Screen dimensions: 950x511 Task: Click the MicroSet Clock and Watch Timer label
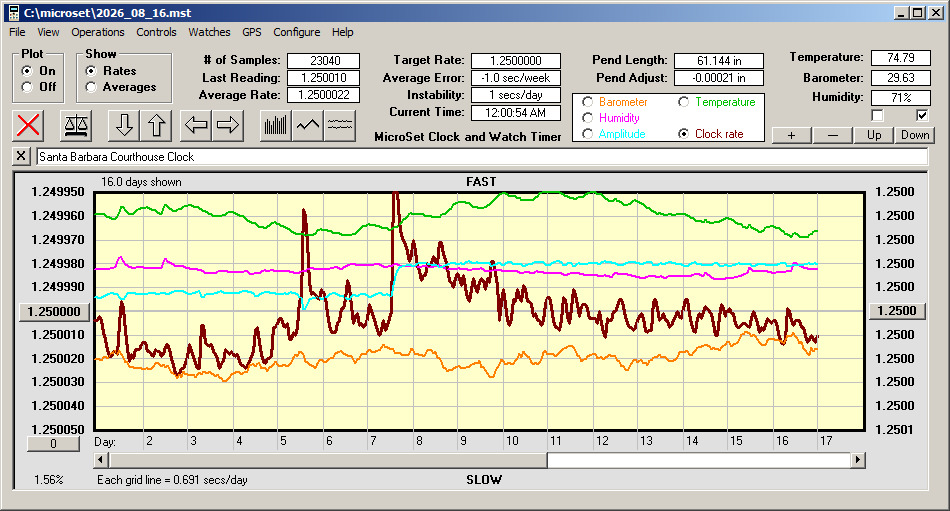[x=468, y=137]
